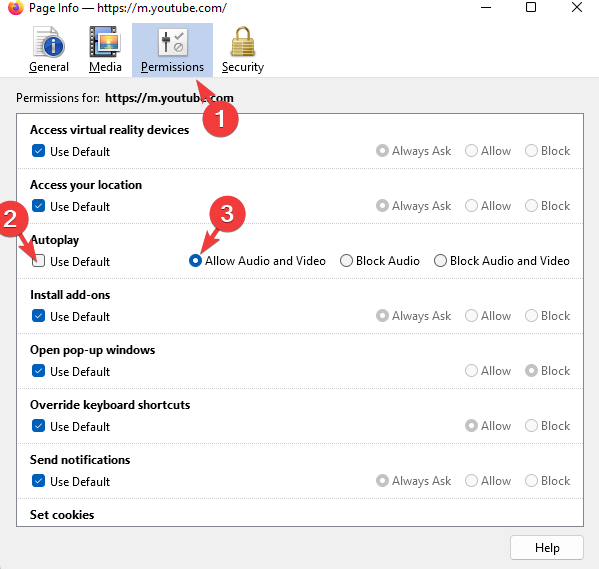Select Allow Audio and Video for Autoplay

coord(195,261)
